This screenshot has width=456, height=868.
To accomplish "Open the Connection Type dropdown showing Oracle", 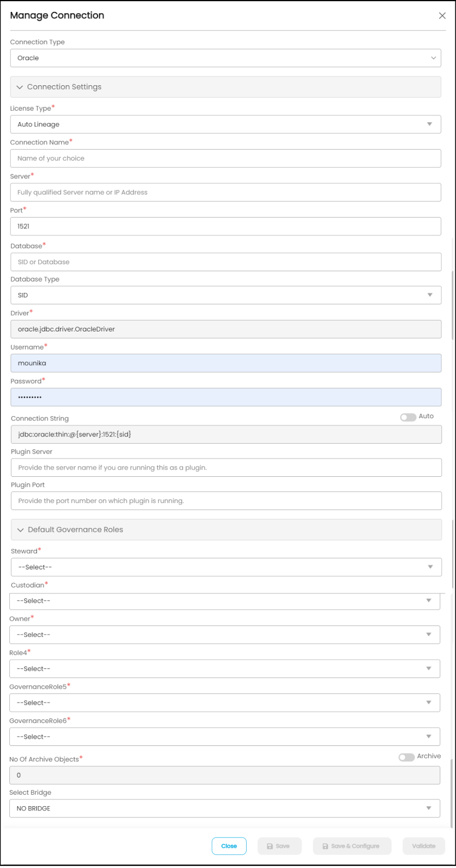I will pos(226,58).
